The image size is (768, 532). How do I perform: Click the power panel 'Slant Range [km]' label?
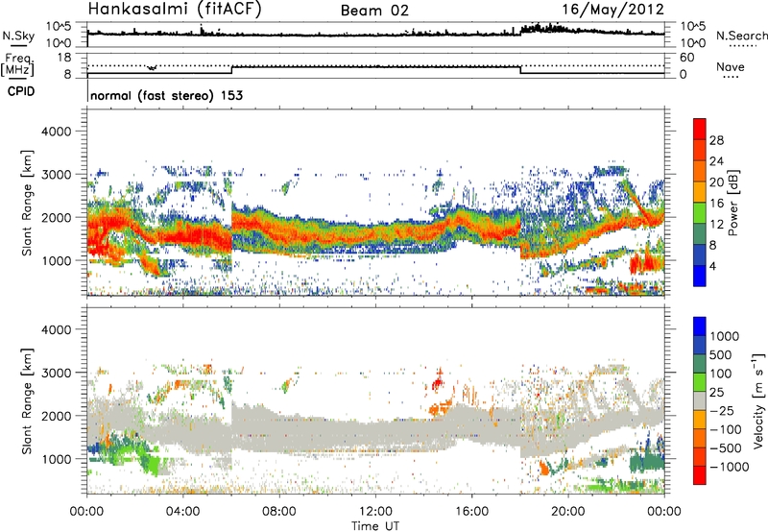click(27, 203)
